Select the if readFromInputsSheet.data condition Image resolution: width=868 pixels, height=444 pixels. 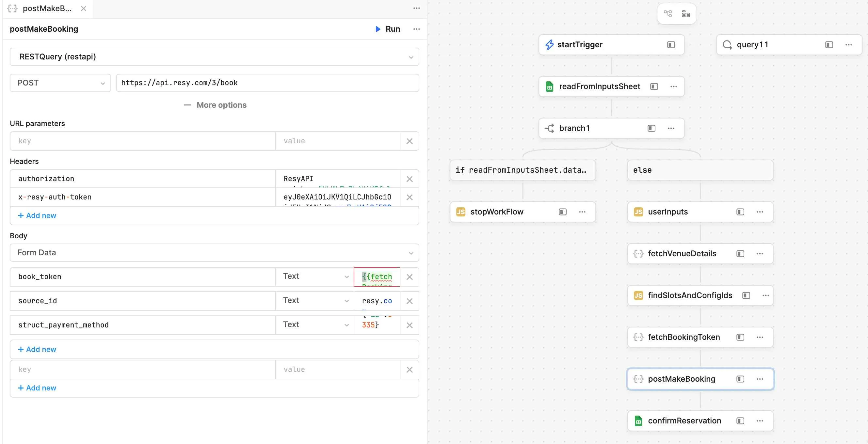[522, 170]
